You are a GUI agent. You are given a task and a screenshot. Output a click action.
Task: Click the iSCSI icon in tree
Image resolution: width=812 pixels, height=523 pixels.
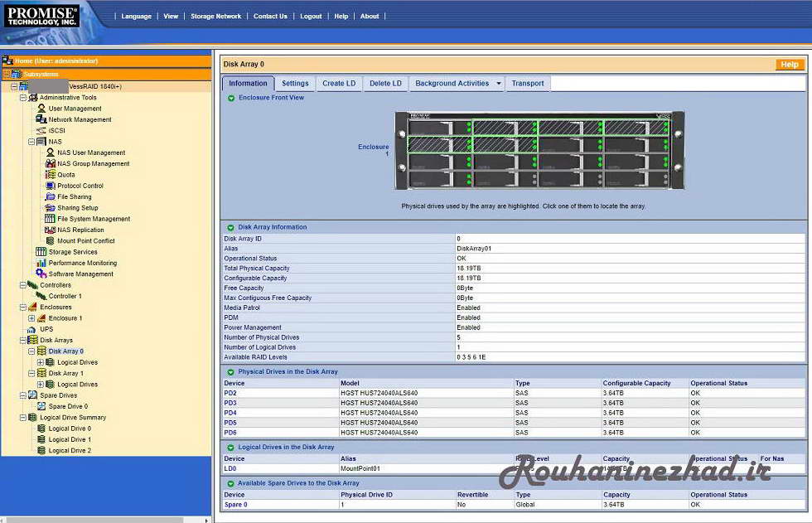click(x=41, y=130)
